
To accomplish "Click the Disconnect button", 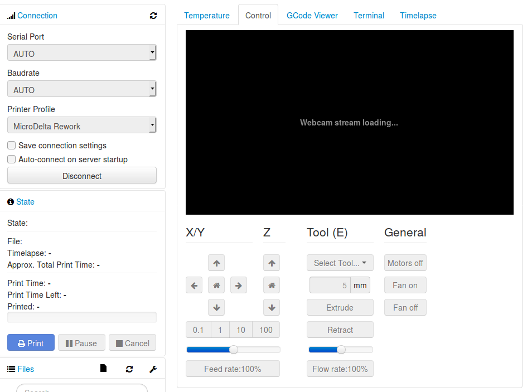I will coord(81,175).
